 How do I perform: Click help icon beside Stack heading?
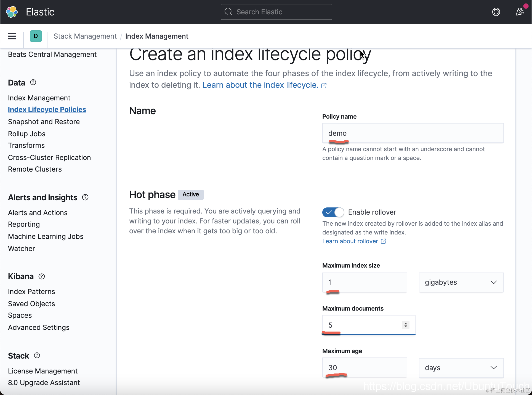pos(37,356)
